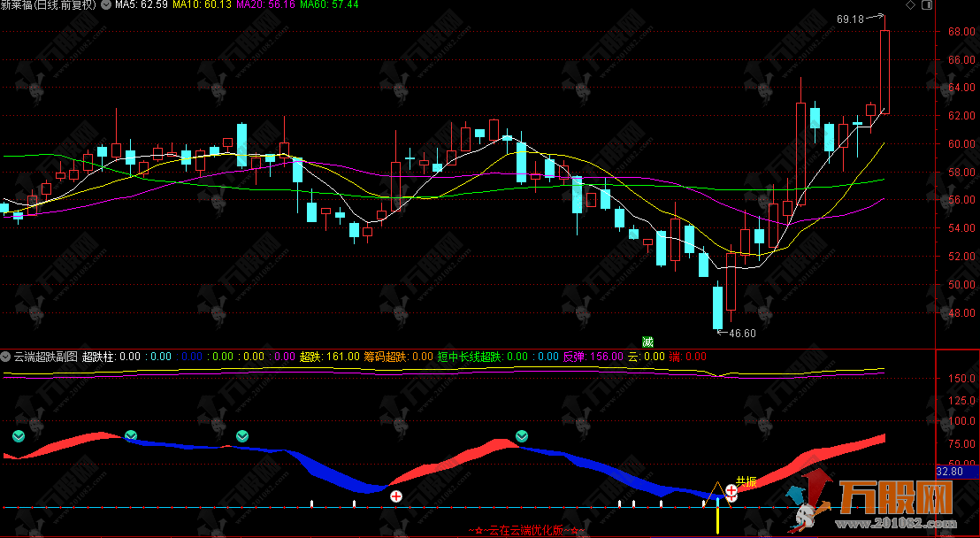Click the 新莱福(日线.前复权) chart title

pos(49,5)
